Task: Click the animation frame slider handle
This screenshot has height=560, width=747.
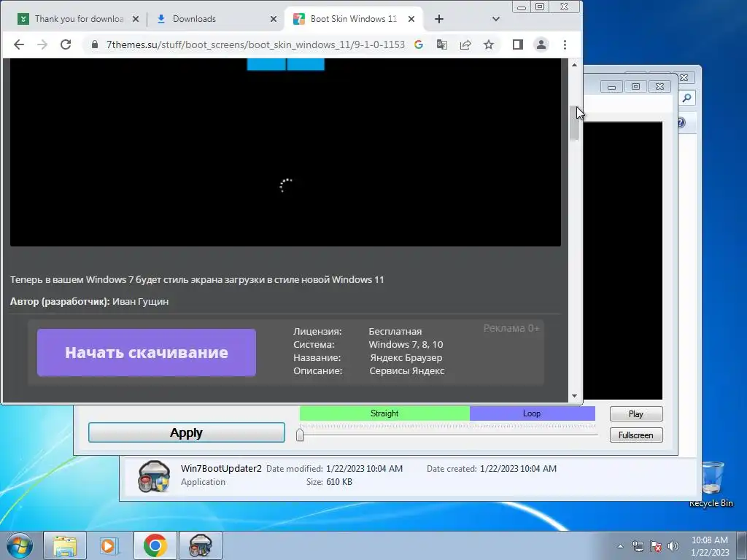Action: click(x=300, y=435)
